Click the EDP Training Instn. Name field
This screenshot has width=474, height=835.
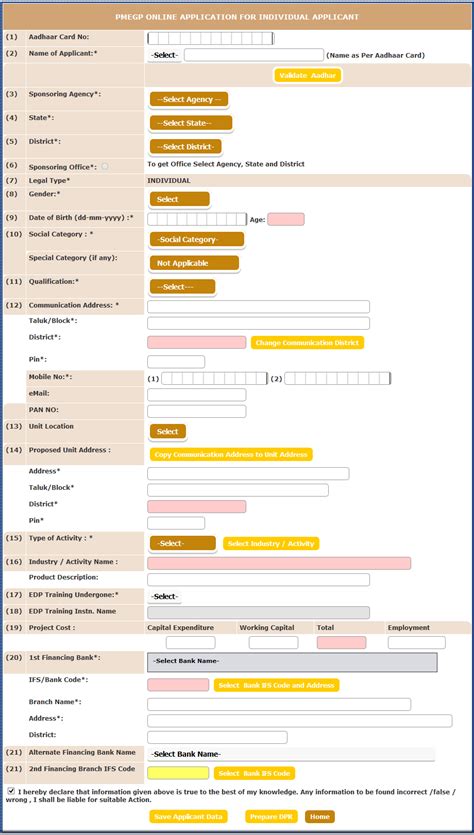258,612
